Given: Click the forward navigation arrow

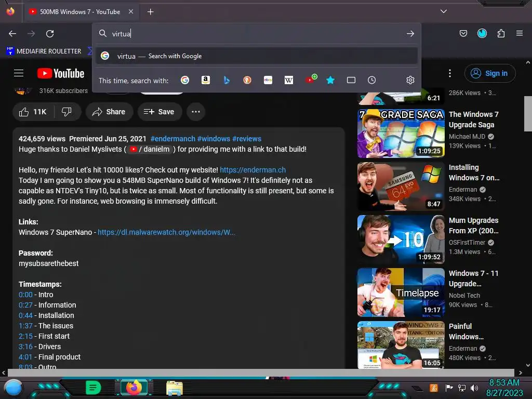Looking at the screenshot, I should tap(31, 34).
